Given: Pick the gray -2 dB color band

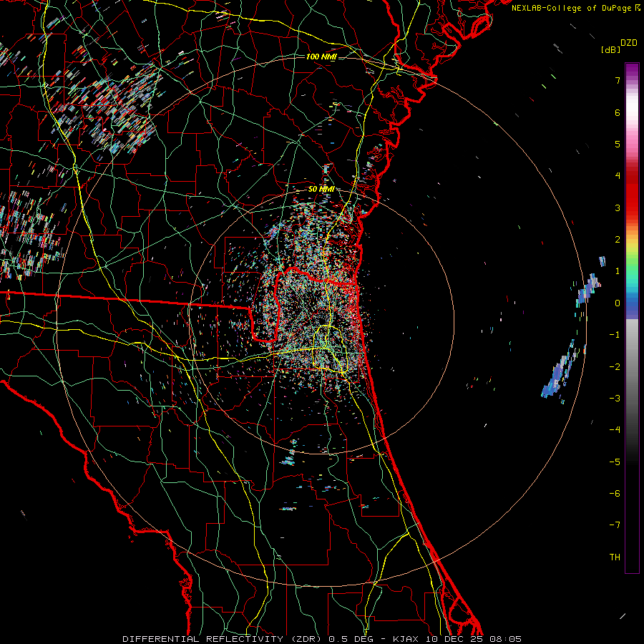Looking at the screenshot, I should pyautogui.click(x=632, y=366).
